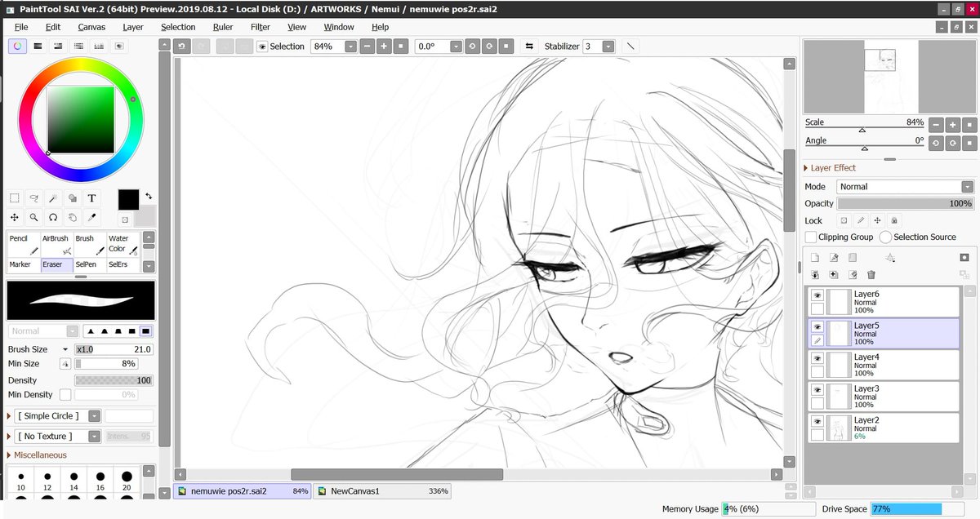The image size is (980, 519).
Task: Click the black foreground color swatch
Action: coord(129,200)
